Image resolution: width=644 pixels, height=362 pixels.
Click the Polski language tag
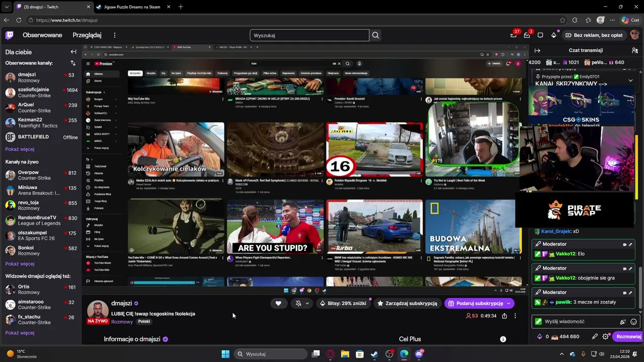(x=144, y=322)
